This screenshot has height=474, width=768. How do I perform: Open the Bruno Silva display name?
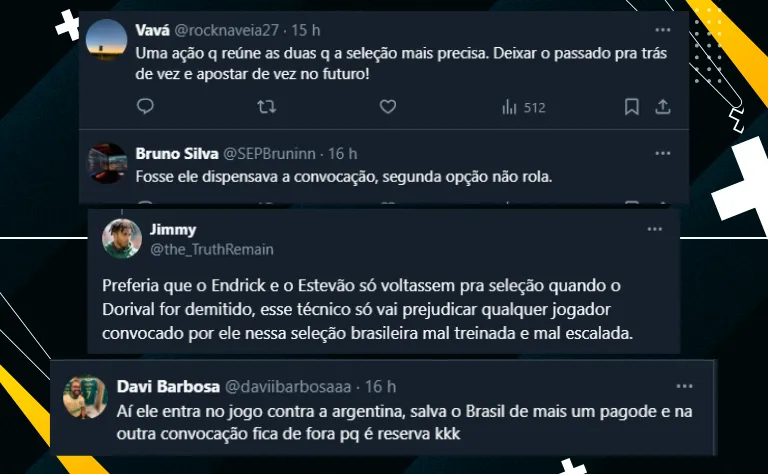[171, 153]
